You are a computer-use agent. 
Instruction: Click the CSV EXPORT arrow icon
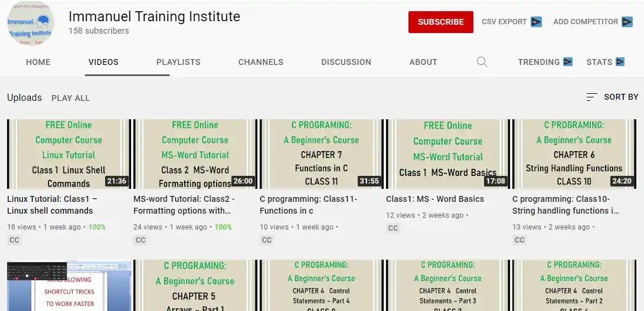(536, 22)
